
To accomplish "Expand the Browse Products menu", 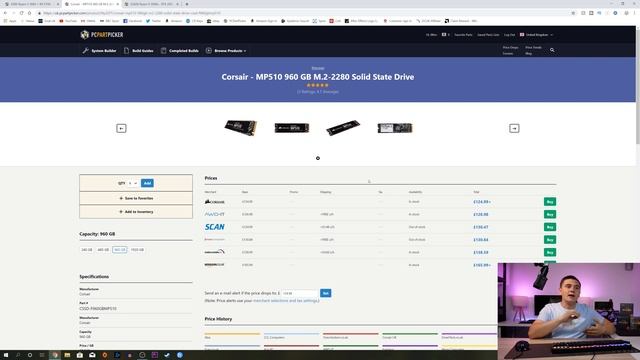I will (x=226, y=51).
